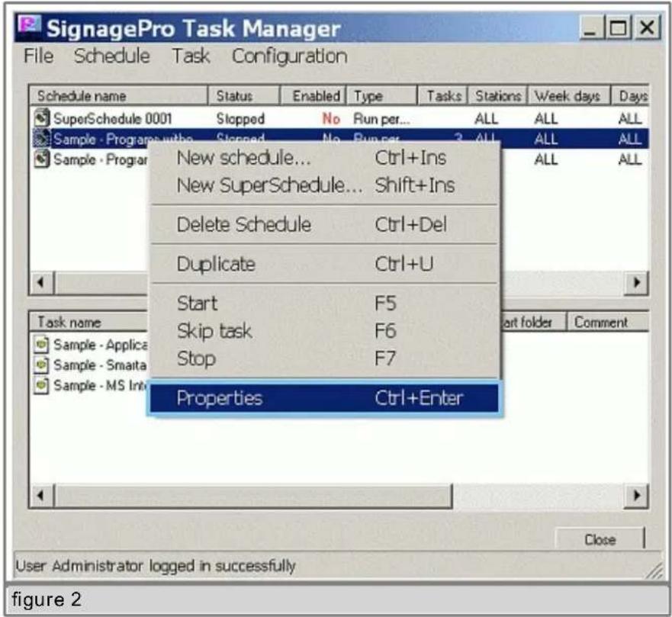The width and height of the screenshot is (672, 617).
Task: Open Properties from the context menu
Action: (x=324, y=398)
